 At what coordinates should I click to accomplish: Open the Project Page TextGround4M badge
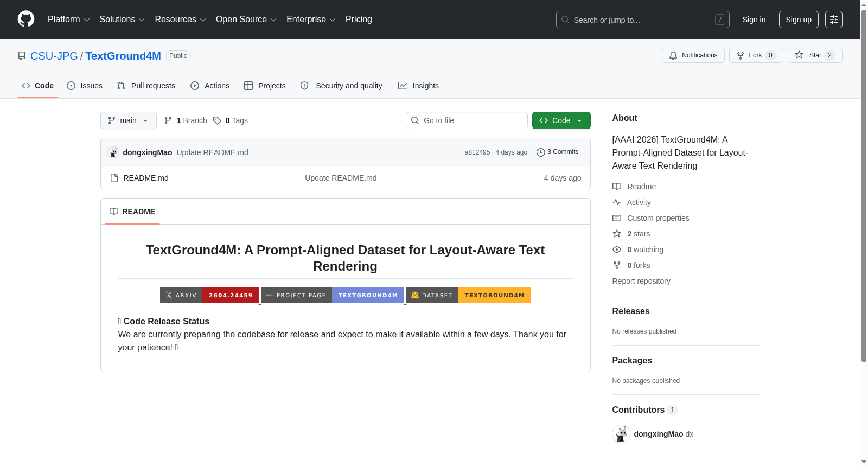point(333,295)
